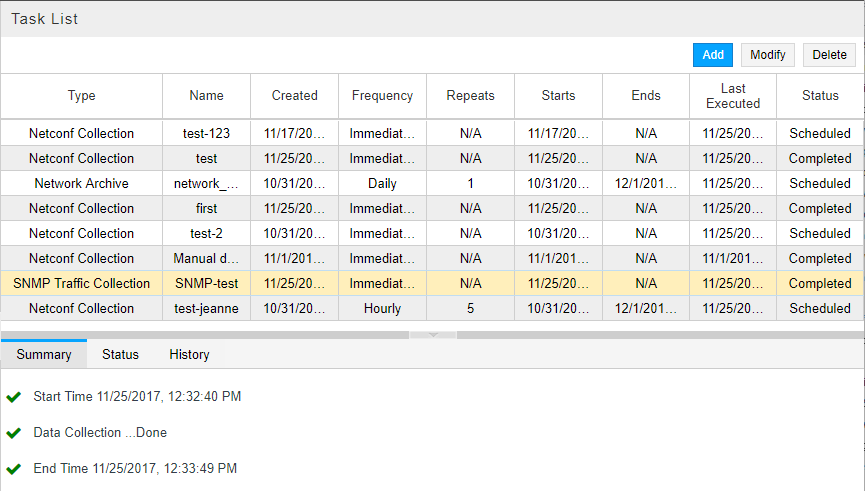Open the History tab
The width and height of the screenshot is (865, 491).
tap(189, 354)
